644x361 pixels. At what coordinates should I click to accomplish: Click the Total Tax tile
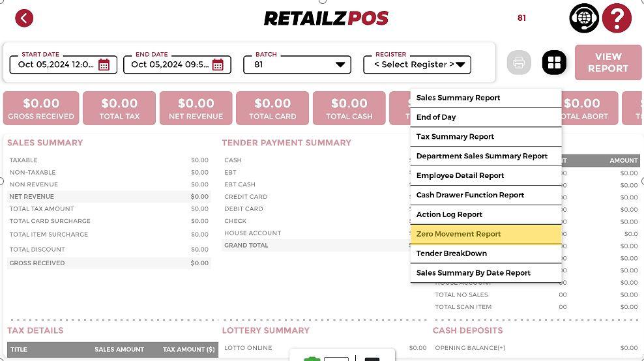[x=119, y=108]
